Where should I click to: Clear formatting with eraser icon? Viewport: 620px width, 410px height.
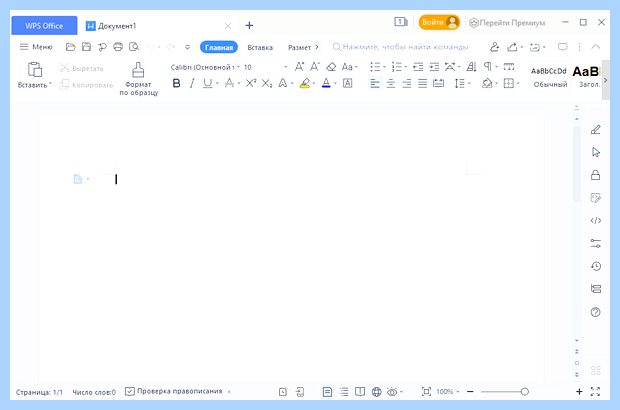[x=331, y=67]
